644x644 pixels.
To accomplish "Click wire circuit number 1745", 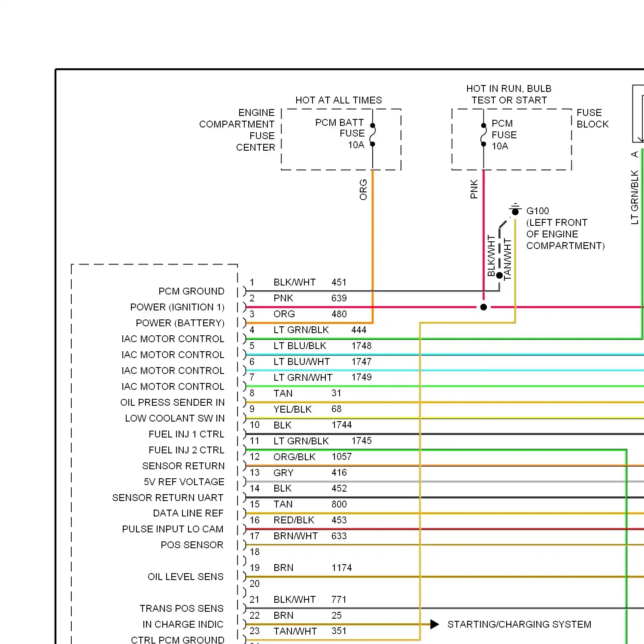I will [x=361, y=440].
